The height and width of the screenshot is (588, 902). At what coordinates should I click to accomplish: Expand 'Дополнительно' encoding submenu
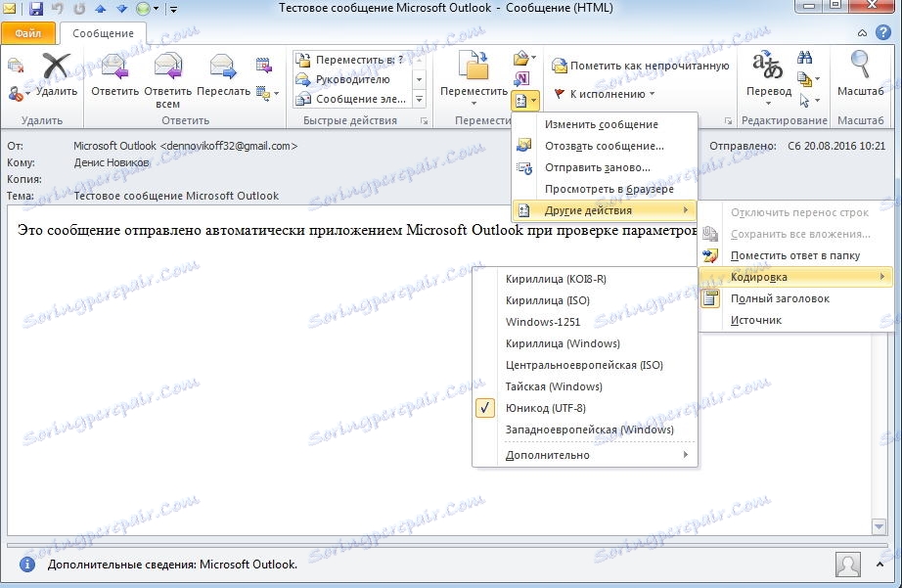(x=585, y=455)
